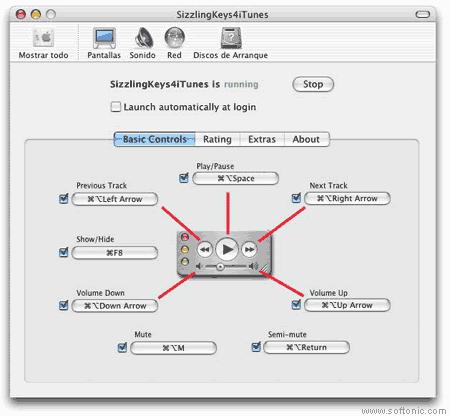Open the About tab
This screenshot has width=450, height=416.
pyautogui.click(x=307, y=139)
